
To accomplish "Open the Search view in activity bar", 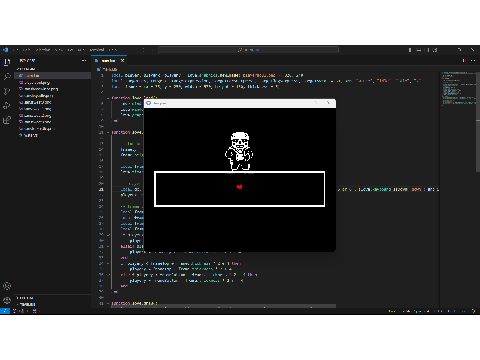I will pos(7,77).
